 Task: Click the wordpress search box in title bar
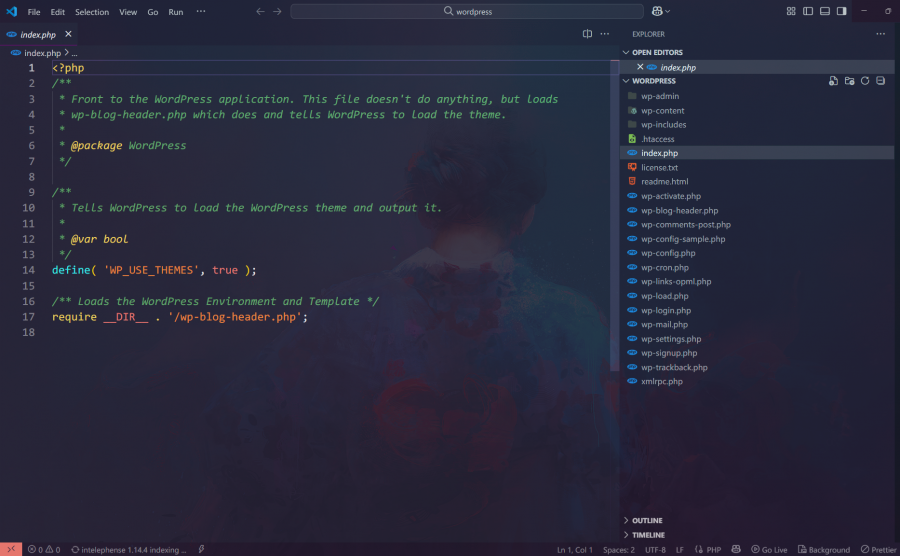tap(467, 12)
